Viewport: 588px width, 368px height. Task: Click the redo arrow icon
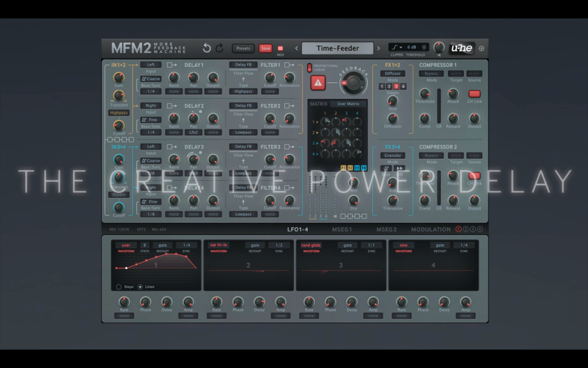point(220,48)
